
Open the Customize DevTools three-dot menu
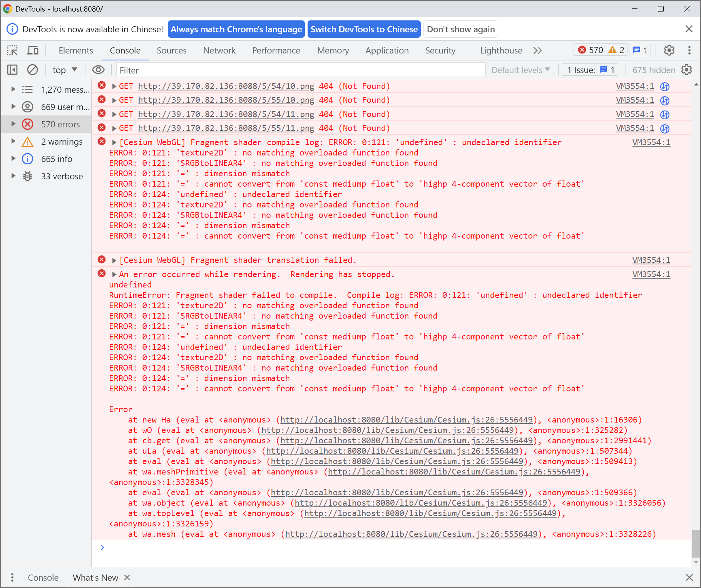click(x=689, y=50)
